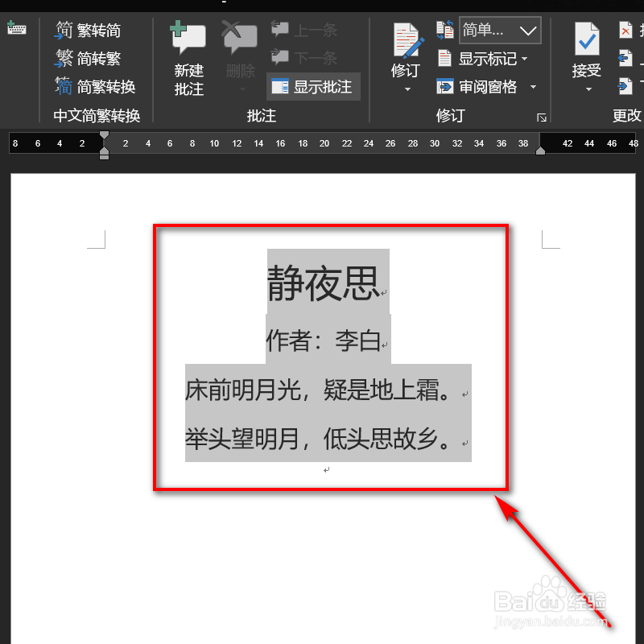Click the indent marker on the horizontal ruler
Image resolution: width=644 pixels, height=644 pixels.
coord(104,153)
